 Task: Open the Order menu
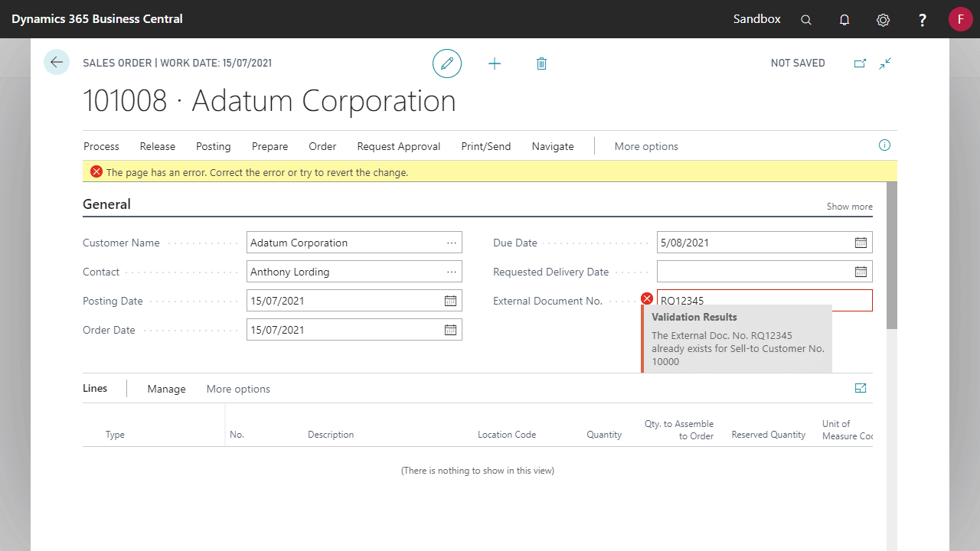[323, 146]
